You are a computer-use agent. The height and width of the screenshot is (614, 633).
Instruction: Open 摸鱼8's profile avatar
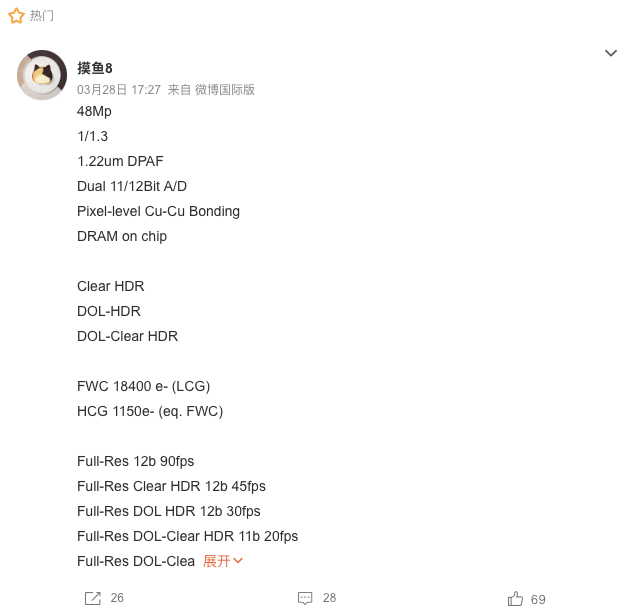(42, 74)
